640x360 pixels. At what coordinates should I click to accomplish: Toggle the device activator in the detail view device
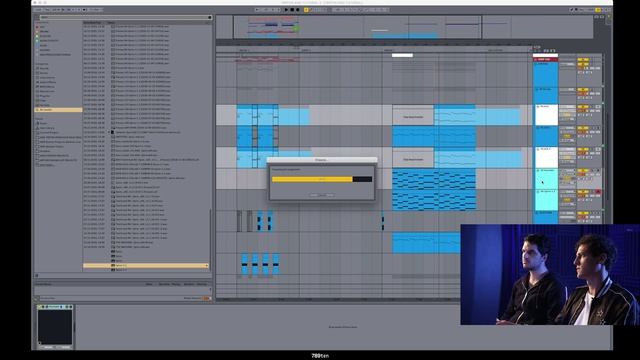click(x=40, y=307)
